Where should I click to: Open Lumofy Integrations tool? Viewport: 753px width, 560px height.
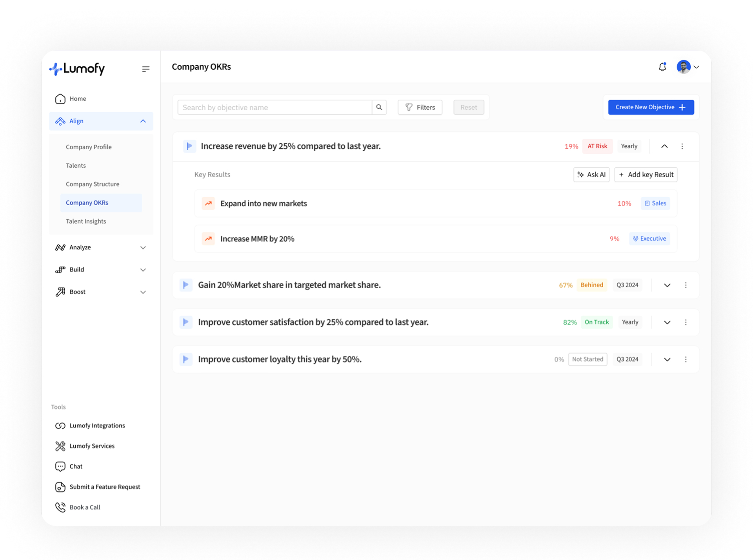[x=97, y=425]
